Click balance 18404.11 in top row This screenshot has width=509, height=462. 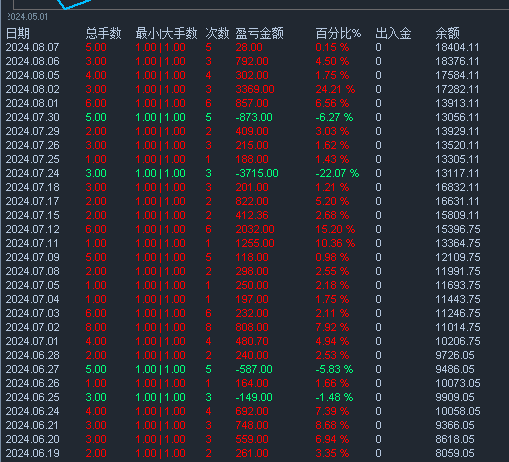click(x=457, y=47)
